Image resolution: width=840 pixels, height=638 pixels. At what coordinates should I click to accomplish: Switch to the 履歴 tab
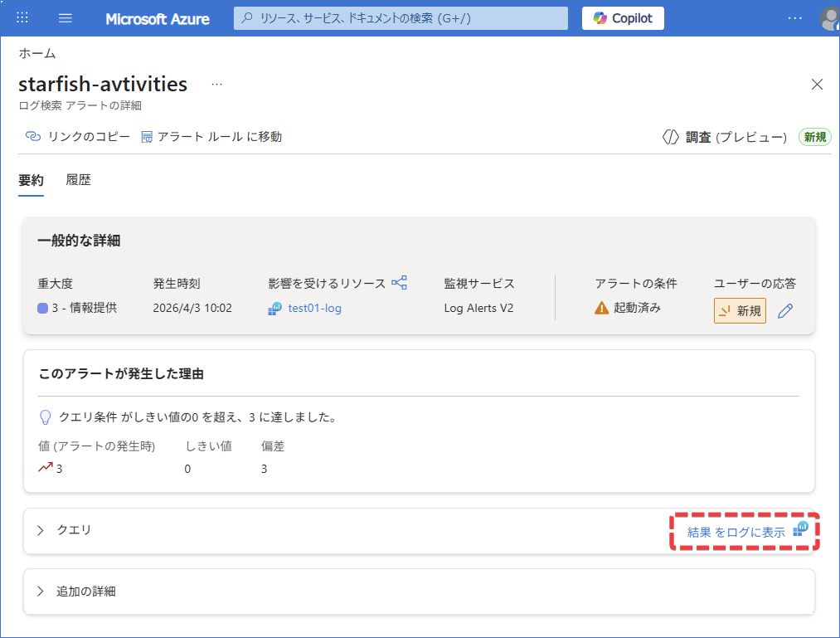(x=78, y=180)
